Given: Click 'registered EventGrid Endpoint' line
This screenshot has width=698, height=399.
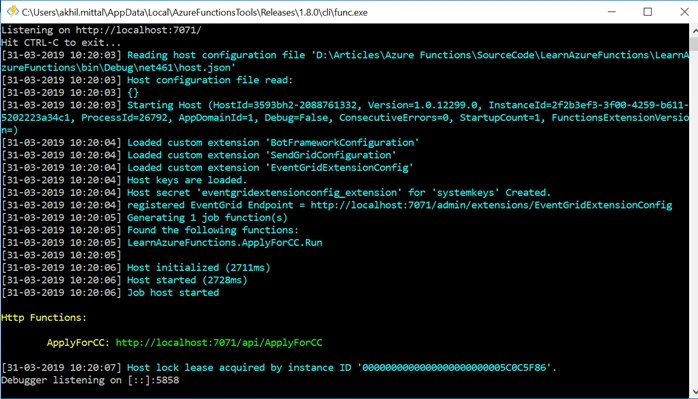Looking at the screenshot, I should [x=337, y=205].
